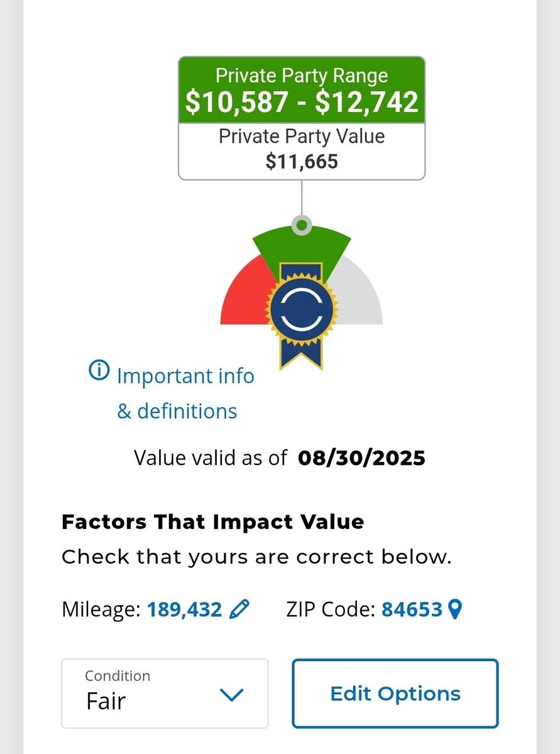Click the $11,665 Private Party Value

coord(302,161)
